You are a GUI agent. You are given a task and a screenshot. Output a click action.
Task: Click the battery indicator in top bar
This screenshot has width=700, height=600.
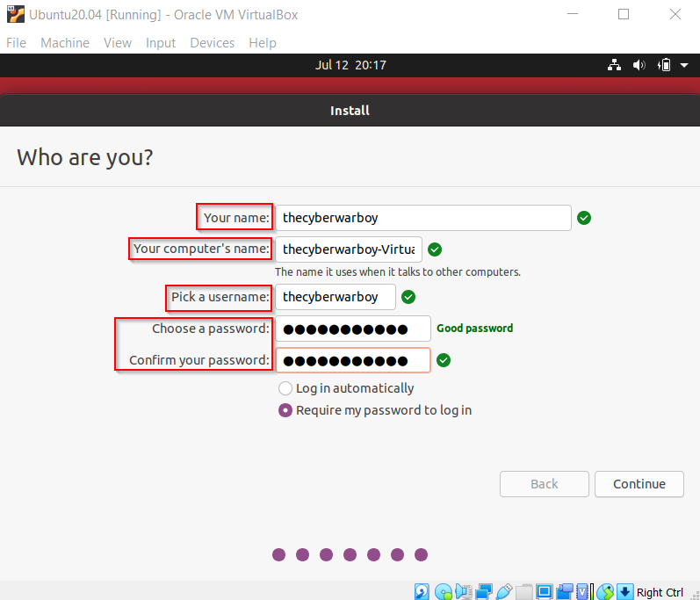point(664,65)
